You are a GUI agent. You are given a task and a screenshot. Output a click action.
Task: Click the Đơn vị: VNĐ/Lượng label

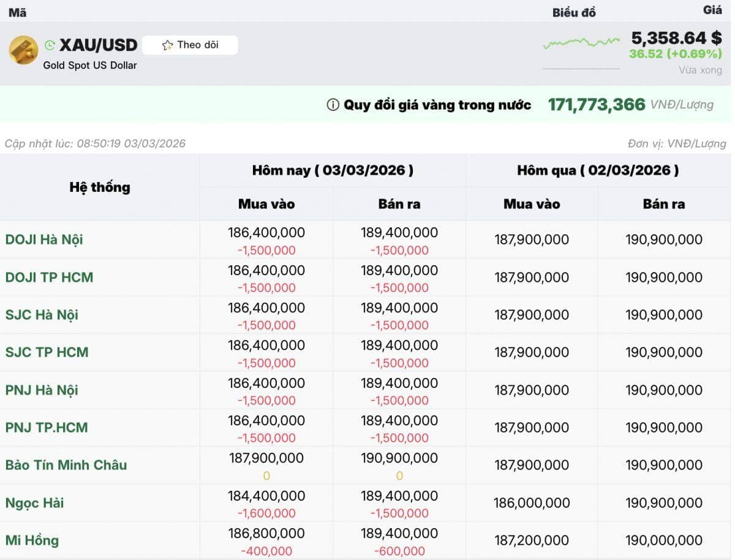tap(677, 143)
